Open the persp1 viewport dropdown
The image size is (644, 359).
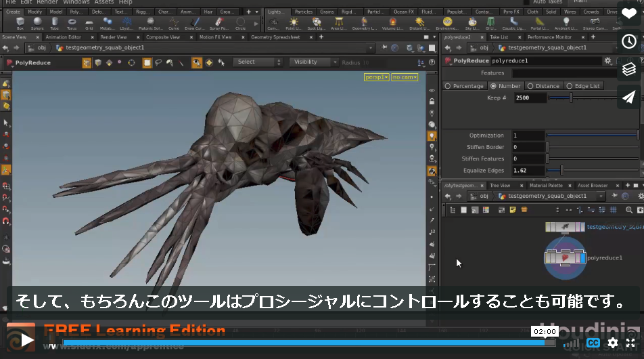pos(377,77)
